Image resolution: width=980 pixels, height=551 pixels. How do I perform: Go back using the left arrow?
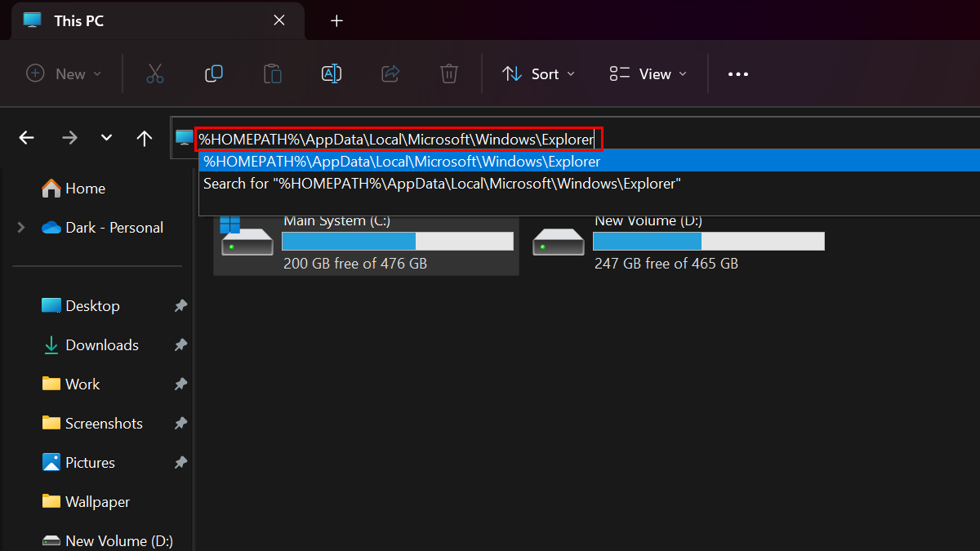(x=27, y=138)
